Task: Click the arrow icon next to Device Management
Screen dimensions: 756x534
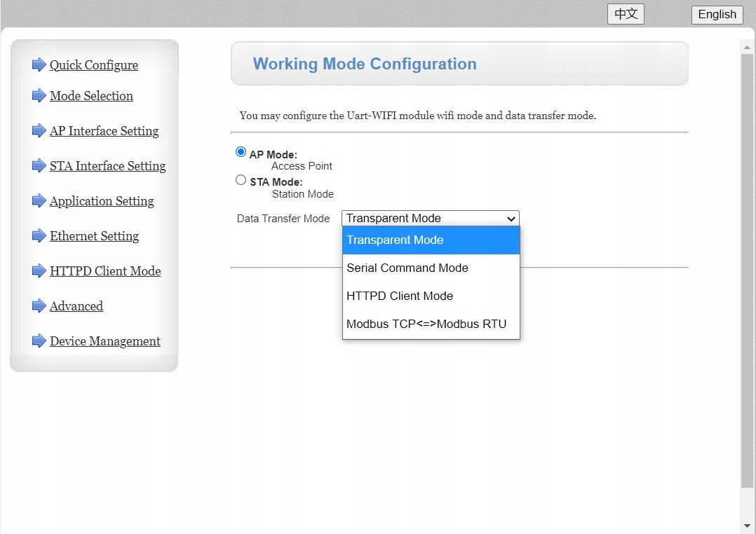Action: (x=39, y=341)
